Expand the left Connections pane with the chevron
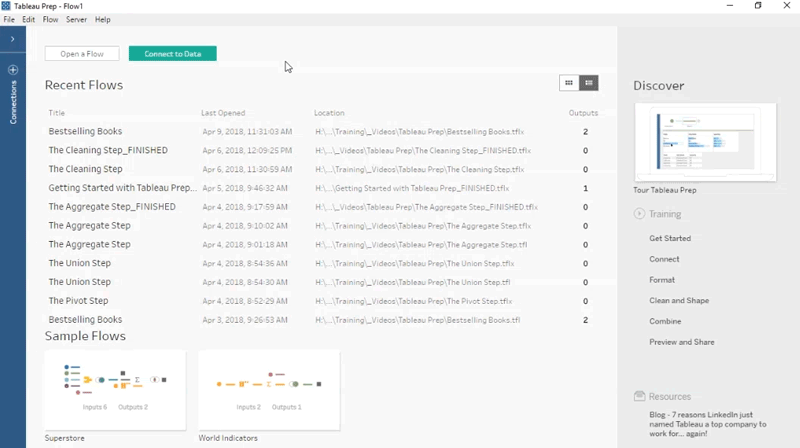This screenshot has width=800, height=448. tap(12, 39)
